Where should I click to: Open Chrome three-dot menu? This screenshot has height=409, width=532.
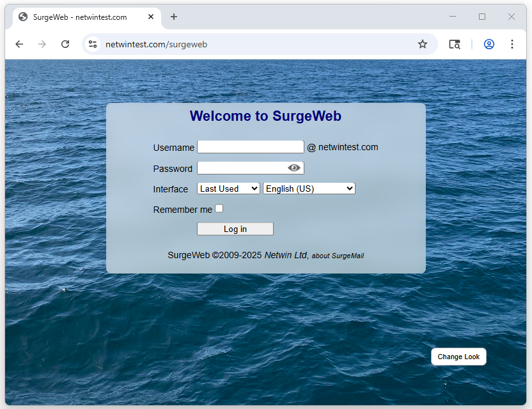[x=512, y=44]
